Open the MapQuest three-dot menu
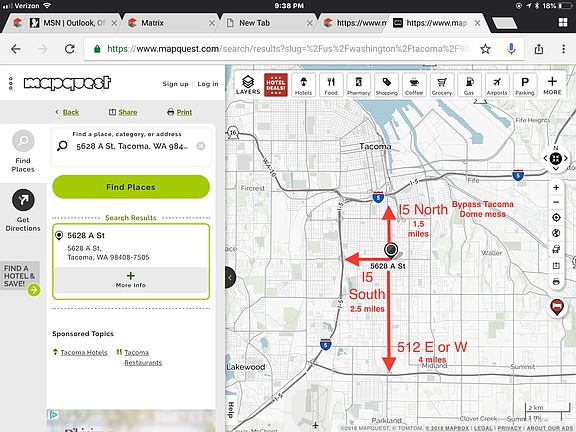576x432 pixels. point(11,83)
